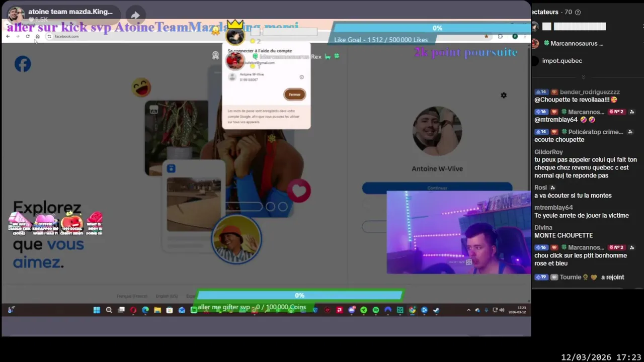Open Google Chrome from the taskbar
644x362 pixels.
point(412,310)
